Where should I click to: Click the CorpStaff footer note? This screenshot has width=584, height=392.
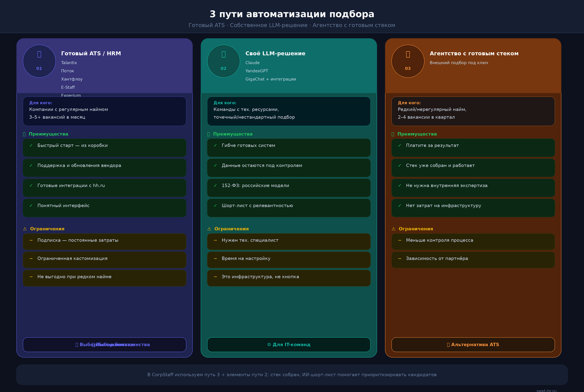pyautogui.click(x=292, y=375)
